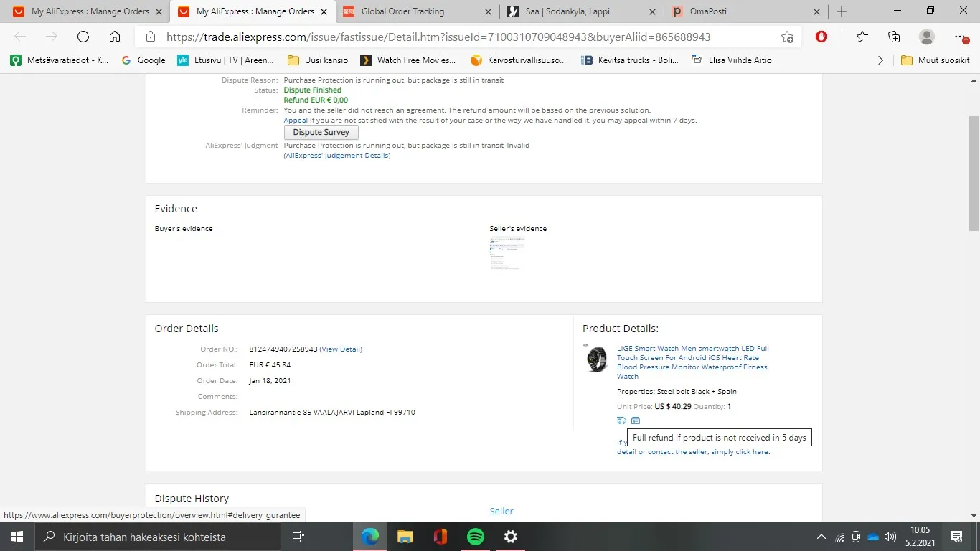
Task: Open the OneDrive cloud tray icon
Action: pyautogui.click(x=873, y=537)
